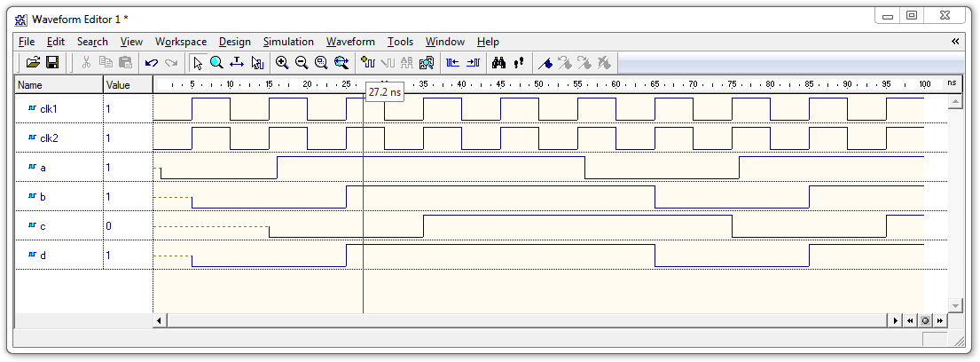Open the View menu
This screenshot has width=980, height=362.
point(131,42)
